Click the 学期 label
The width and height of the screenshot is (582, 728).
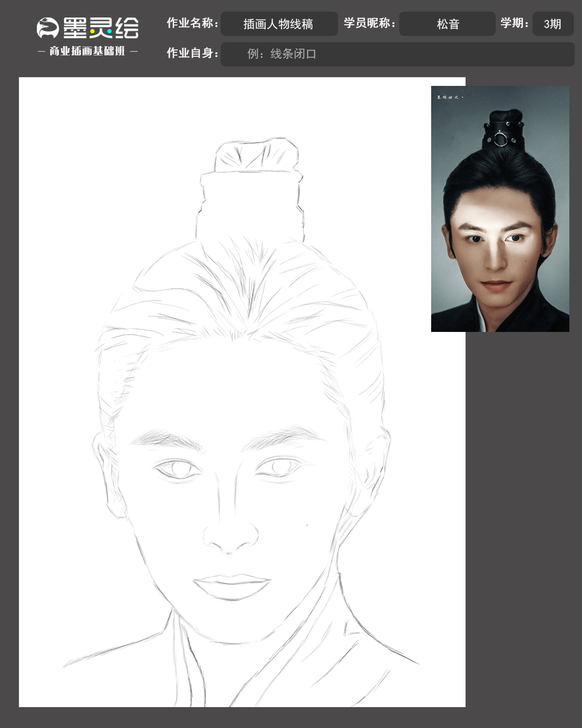(x=515, y=23)
